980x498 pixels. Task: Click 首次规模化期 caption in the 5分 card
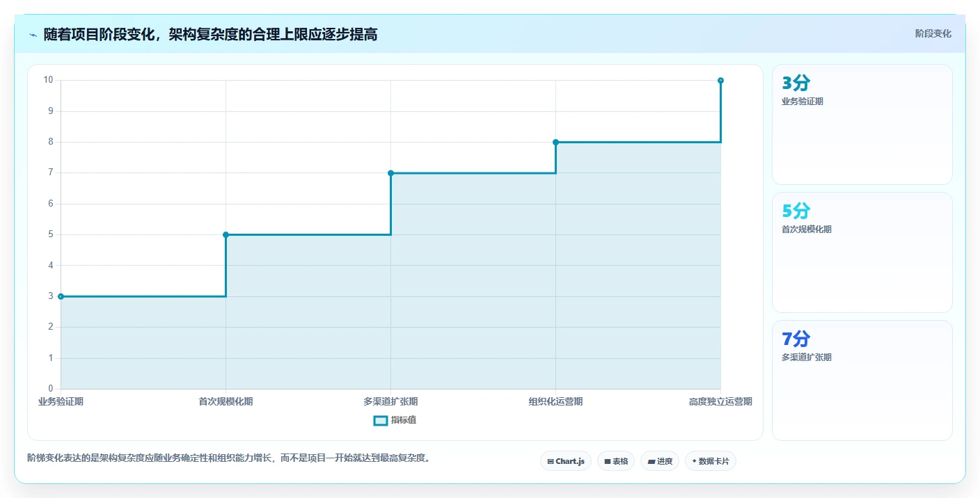[x=807, y=230]
